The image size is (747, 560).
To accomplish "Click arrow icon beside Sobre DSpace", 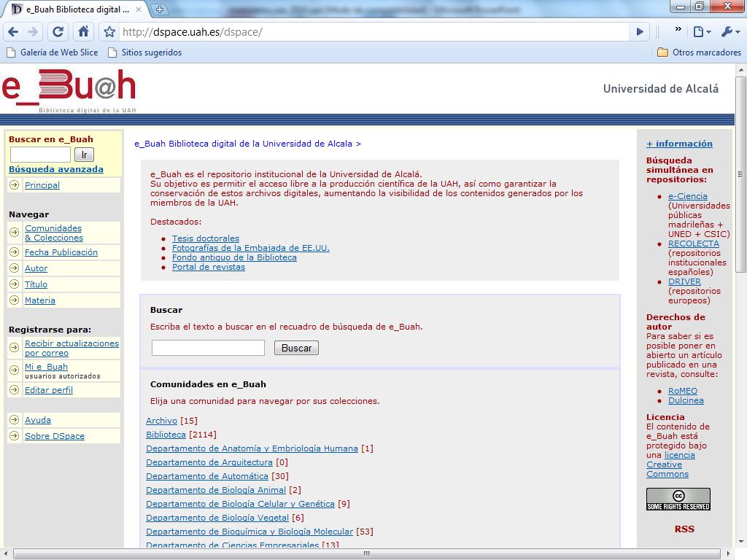I will click(15, 436).
